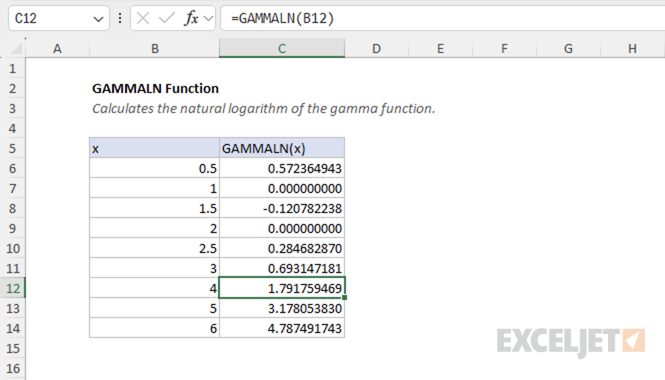Click the 'GAMMALN Function' title cell
Viewport: 665px width, 380px height.
(x=155, y=88)
